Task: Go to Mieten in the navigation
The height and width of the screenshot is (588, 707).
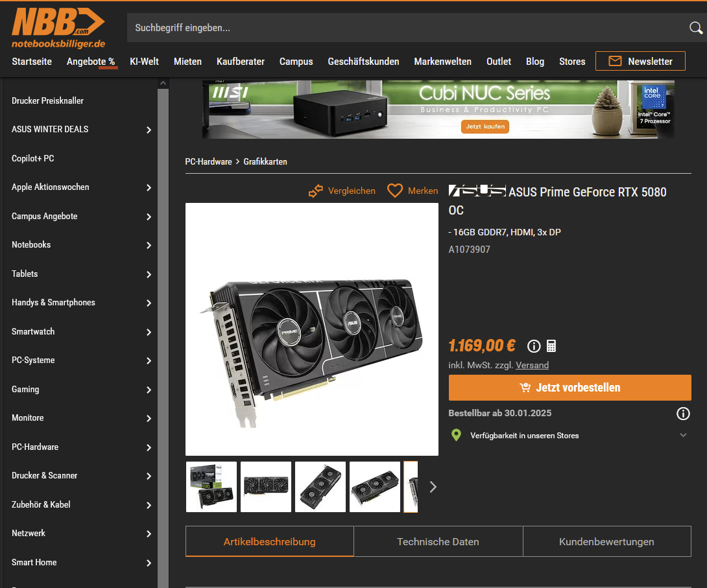Action: [x=187, y=62]
